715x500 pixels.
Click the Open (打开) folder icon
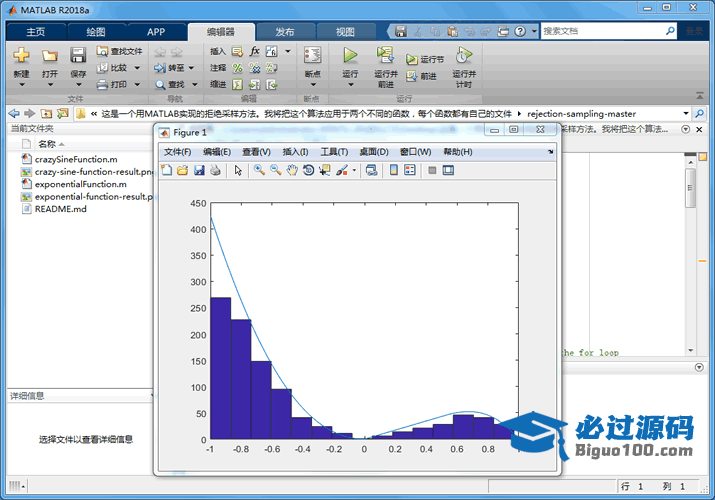[x=50, y=56]
